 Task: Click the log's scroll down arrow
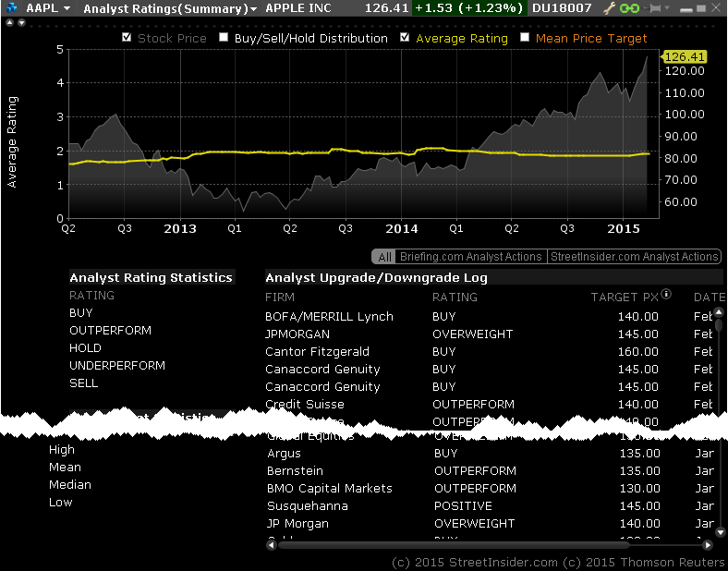tap(720, 532)
